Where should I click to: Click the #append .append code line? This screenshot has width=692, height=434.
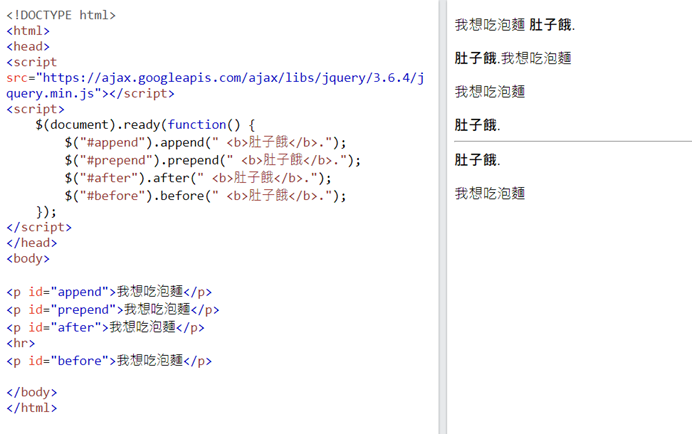pyautogui.click(x=205, y=142)
